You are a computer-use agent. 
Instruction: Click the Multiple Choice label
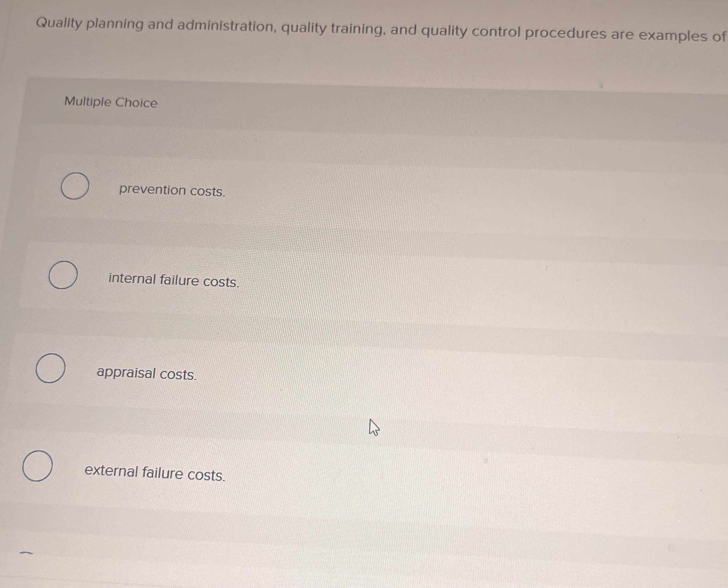click(111, 103)
